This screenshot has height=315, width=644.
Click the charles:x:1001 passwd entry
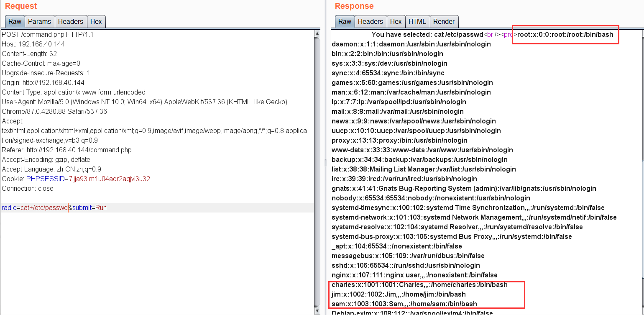419,284
